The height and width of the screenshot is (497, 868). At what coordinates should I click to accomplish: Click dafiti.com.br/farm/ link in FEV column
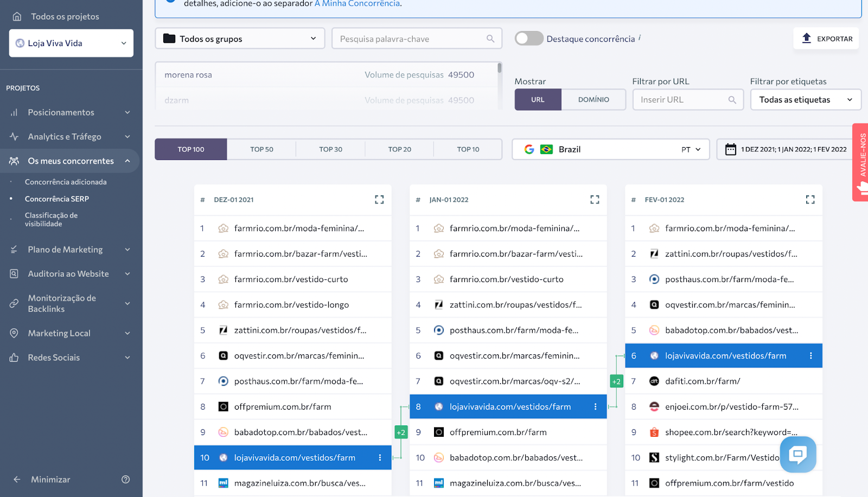(703, 381)
